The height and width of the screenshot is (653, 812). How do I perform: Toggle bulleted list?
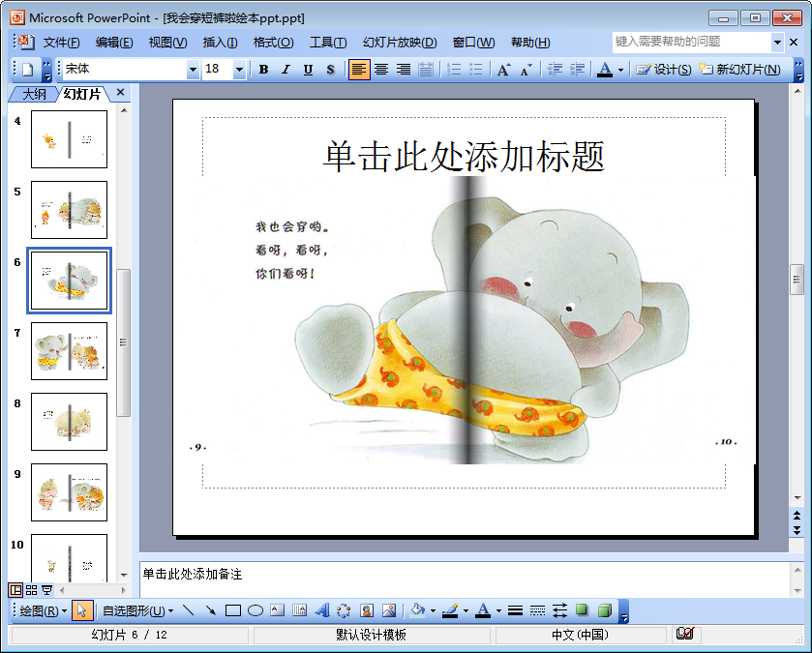[475, 70]
